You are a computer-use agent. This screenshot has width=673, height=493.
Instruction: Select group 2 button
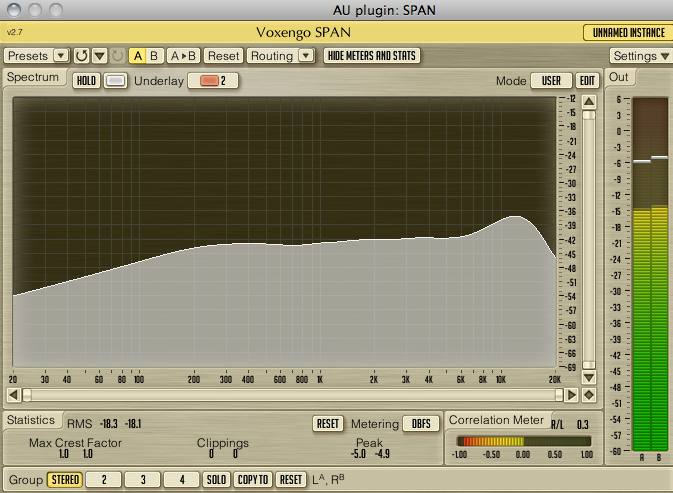point(104,479)
